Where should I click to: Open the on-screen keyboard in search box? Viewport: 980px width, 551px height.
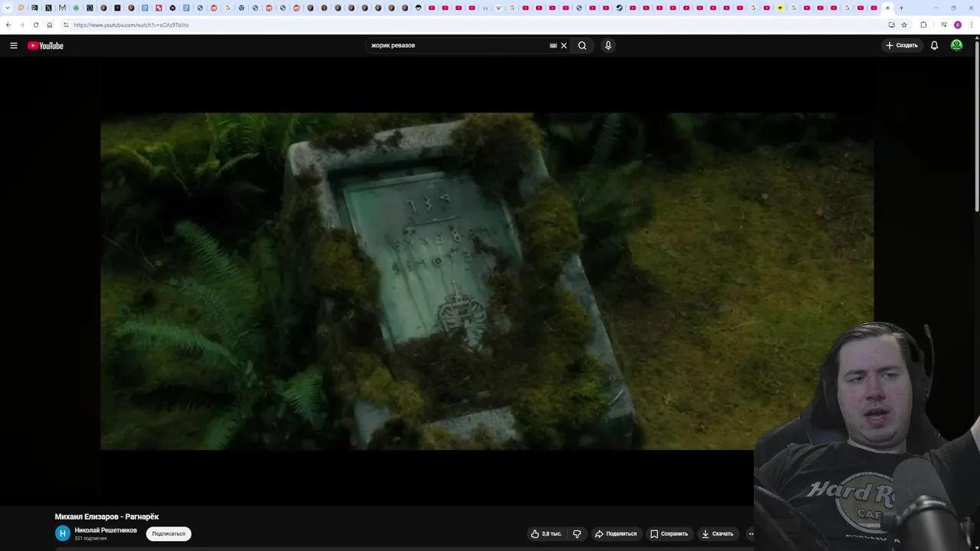click(553, 45)
